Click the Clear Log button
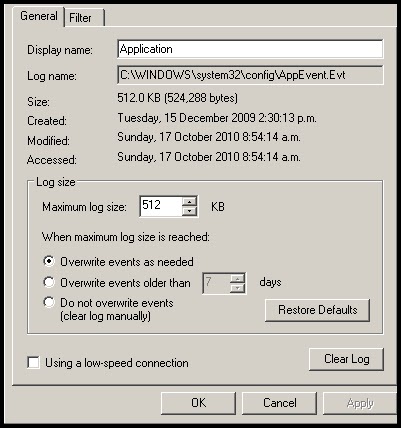Viewport: 401px width, 428px height. click(346, 359)
